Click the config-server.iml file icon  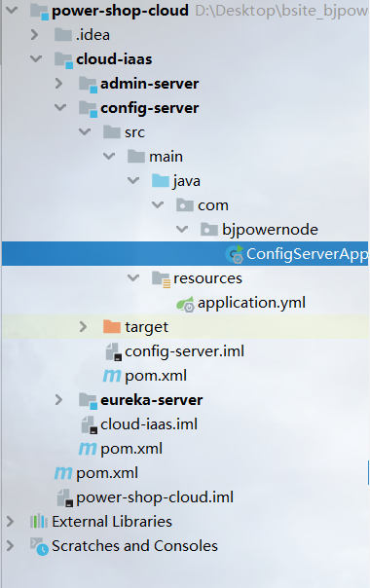[x=114, y=352]
